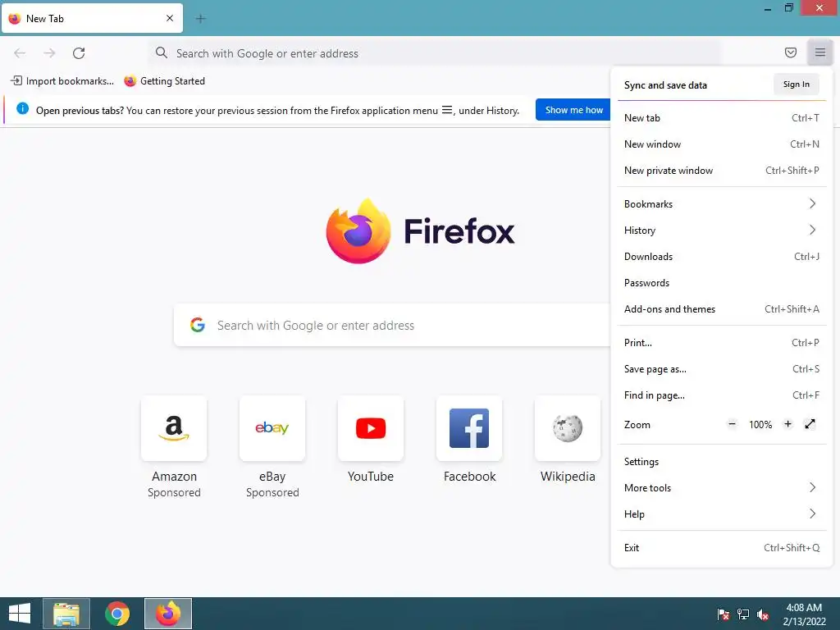The image size is (840, 630).
Task: Click the network tray icon
Action: 743,614
